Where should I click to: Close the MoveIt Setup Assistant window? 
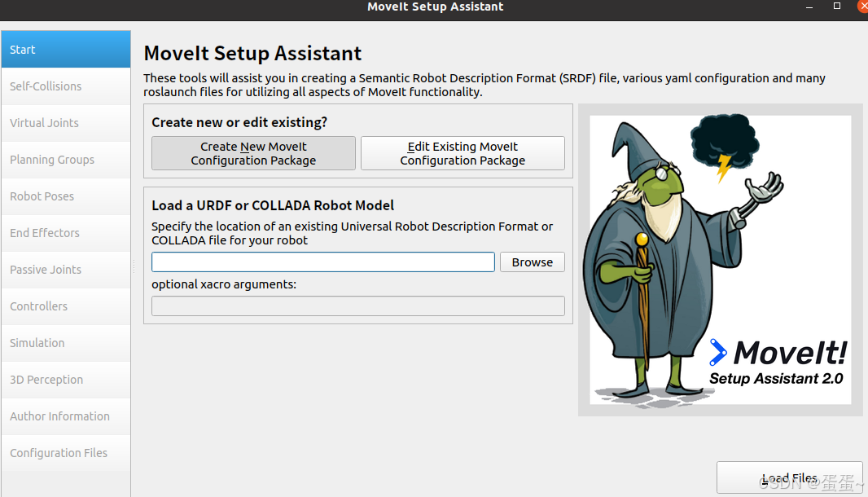coord(863,6)
